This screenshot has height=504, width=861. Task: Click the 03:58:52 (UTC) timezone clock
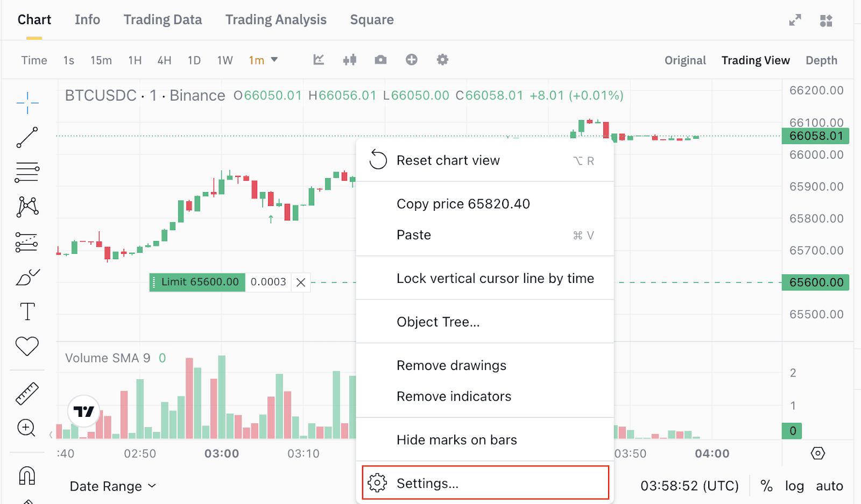click(x=689, y=486)
